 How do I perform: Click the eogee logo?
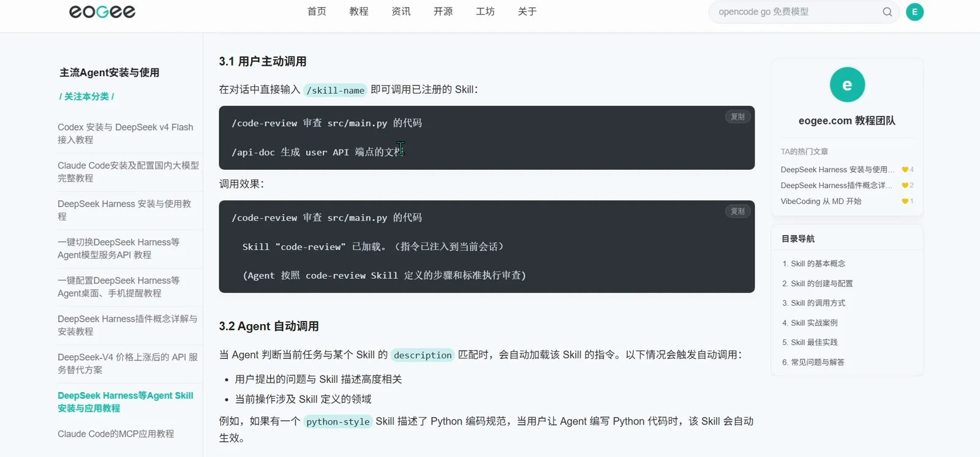pos(102,12)
